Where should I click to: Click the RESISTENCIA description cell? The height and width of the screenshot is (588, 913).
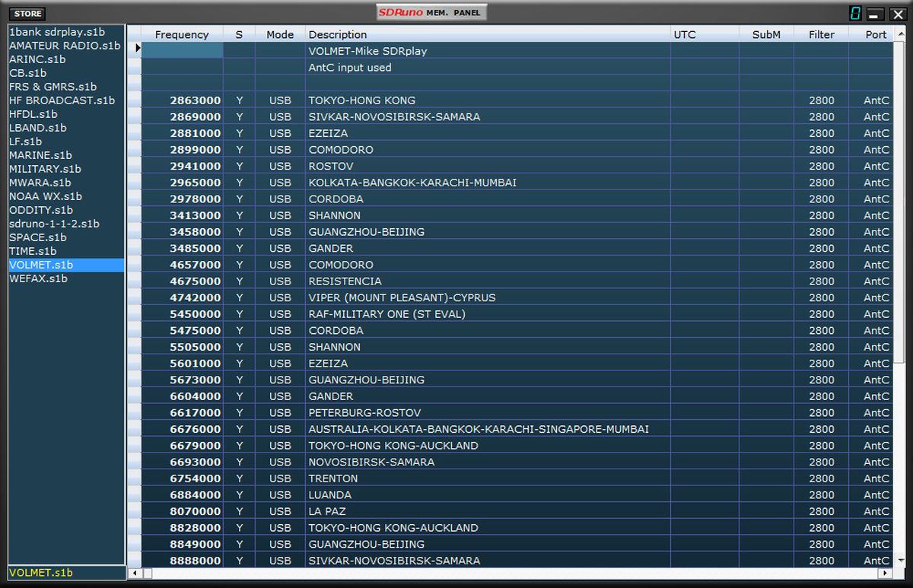pyautogui.click(x=488, y=281)
